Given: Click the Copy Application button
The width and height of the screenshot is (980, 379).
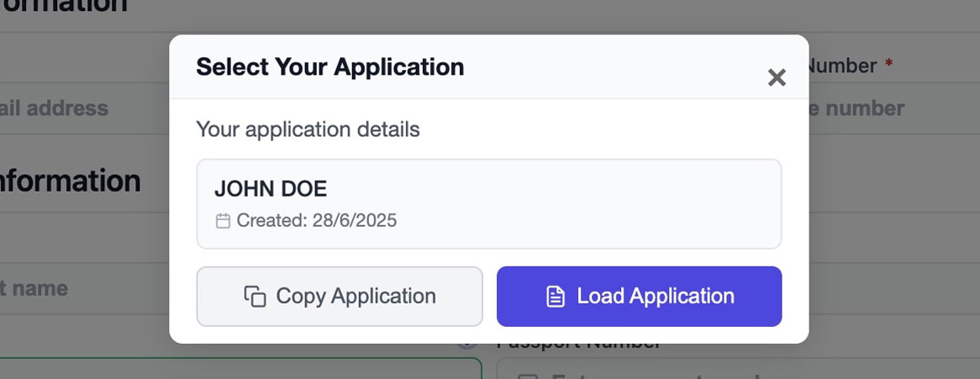Looking at the screenshot, I should tap(340, 297).
